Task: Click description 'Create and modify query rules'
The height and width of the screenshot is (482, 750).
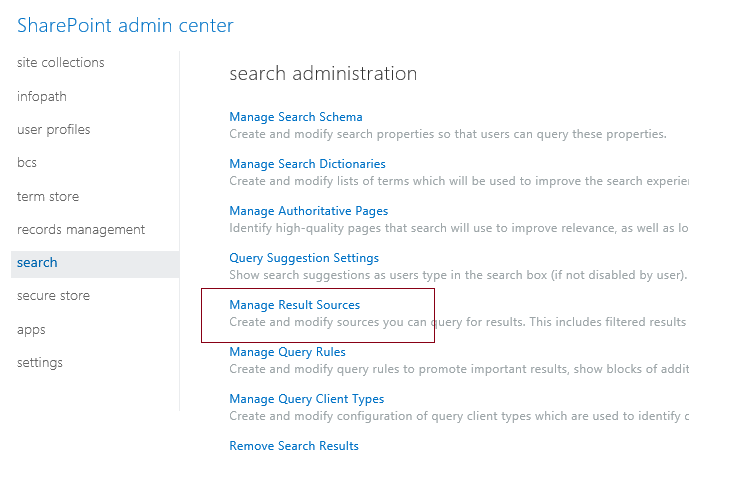Action: click(x=459, y=369)
